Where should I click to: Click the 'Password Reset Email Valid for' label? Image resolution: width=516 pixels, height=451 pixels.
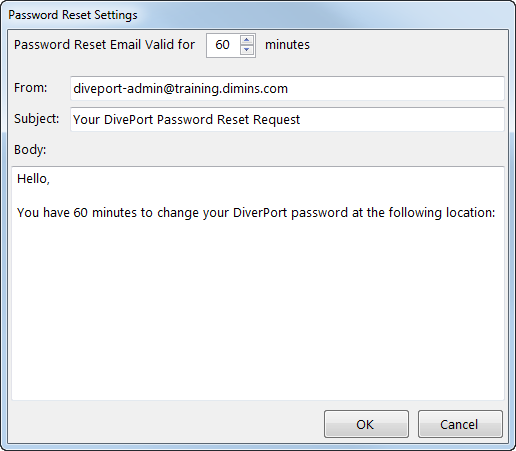click(x=104, y=45)
